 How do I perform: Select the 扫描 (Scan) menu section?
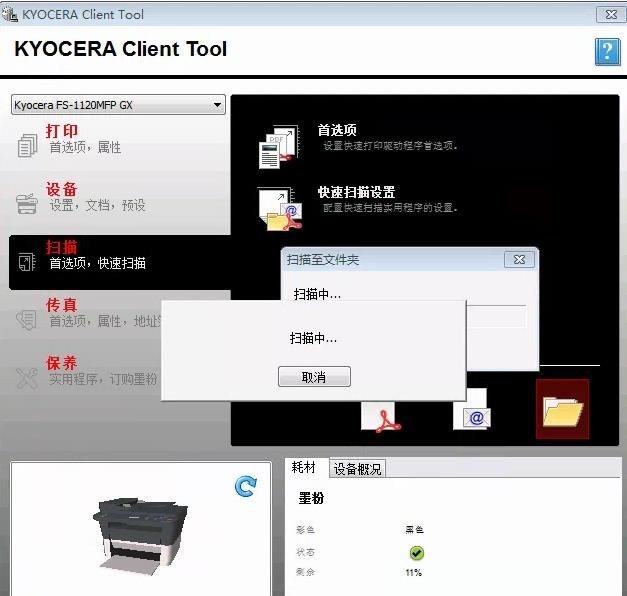[x=119, y=262]
